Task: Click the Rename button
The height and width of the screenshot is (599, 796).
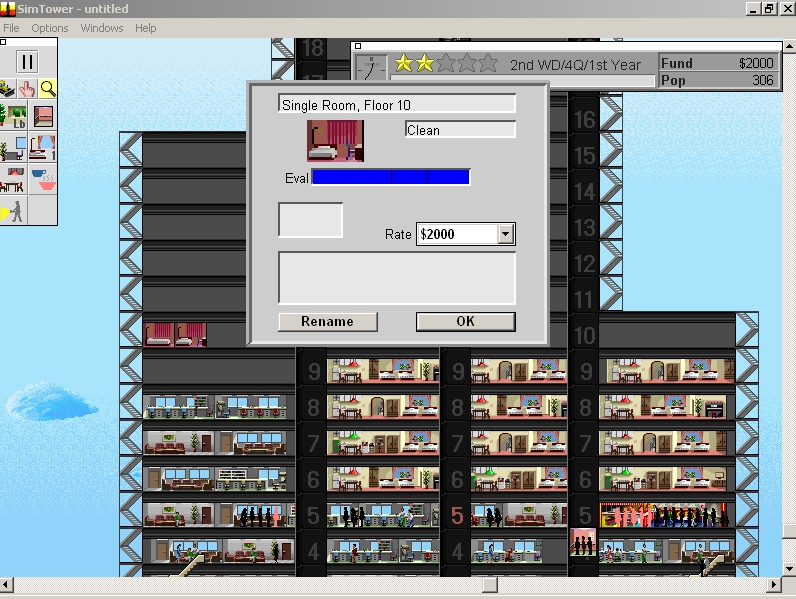Action: pos(328,322)
